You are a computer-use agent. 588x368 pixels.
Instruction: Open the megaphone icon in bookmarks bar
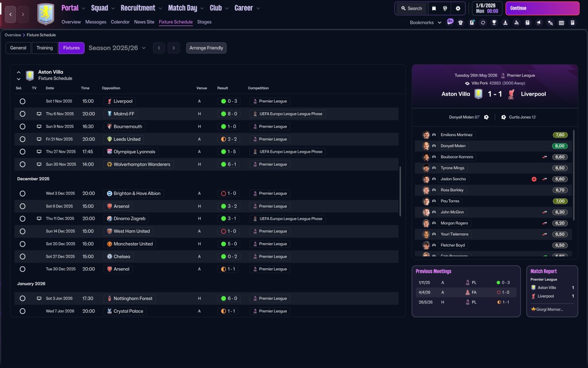[x=539, y=23]
